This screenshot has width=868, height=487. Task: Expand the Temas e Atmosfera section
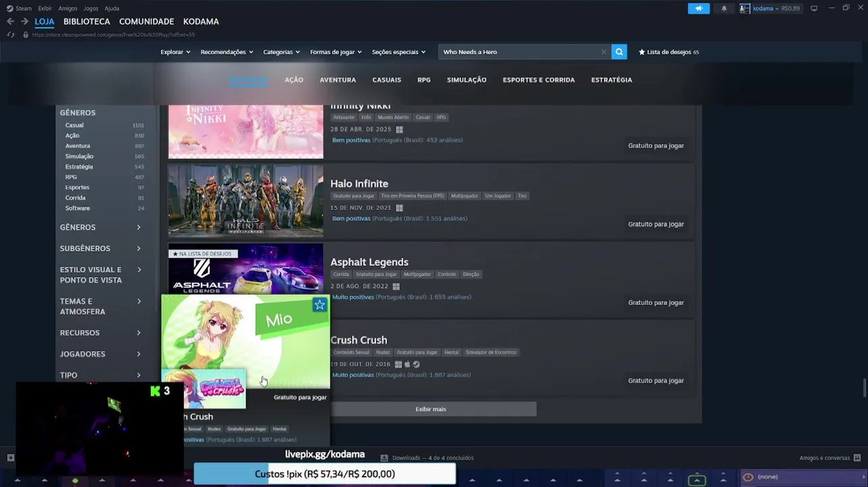click(100, 306)
